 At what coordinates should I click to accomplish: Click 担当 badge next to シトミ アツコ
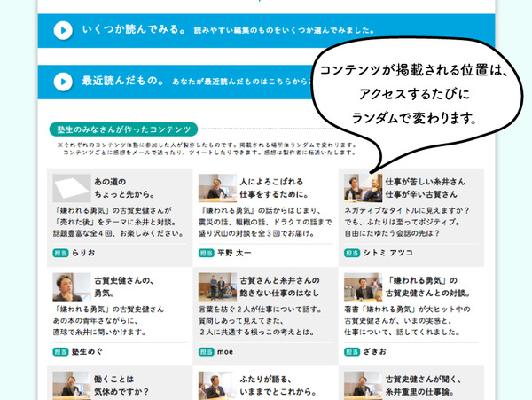point(353,252)
